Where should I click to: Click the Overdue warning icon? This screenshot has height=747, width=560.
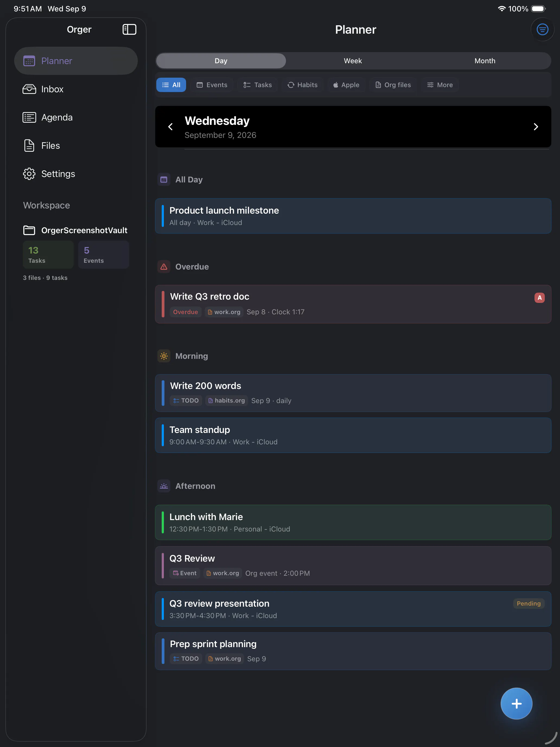164,267
